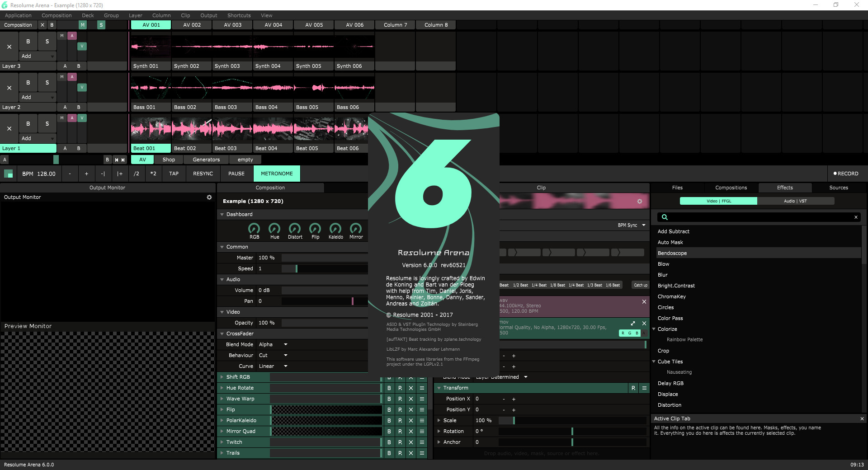Image resolution: width=868 pixels, height=470 pixels.
Task: Bypass the Mirror Quad effect
Action: coord(389,431)
